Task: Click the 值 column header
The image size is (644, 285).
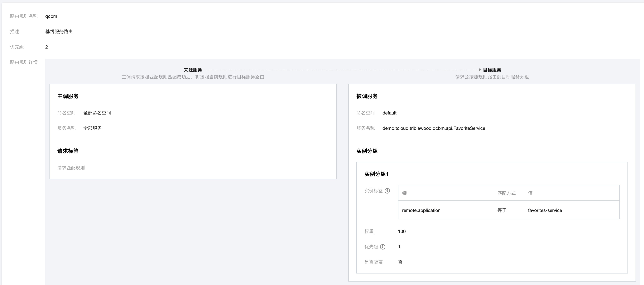Action: tap(530, 193)
